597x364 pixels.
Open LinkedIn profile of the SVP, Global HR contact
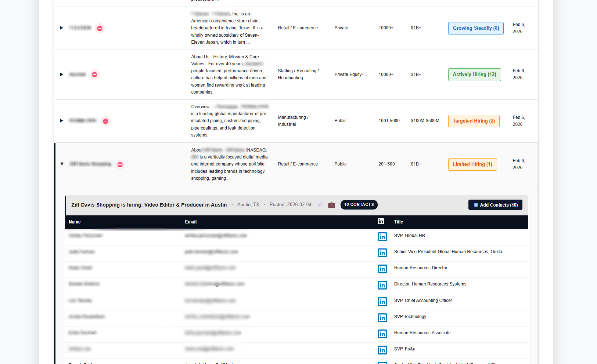click(382, 237)
